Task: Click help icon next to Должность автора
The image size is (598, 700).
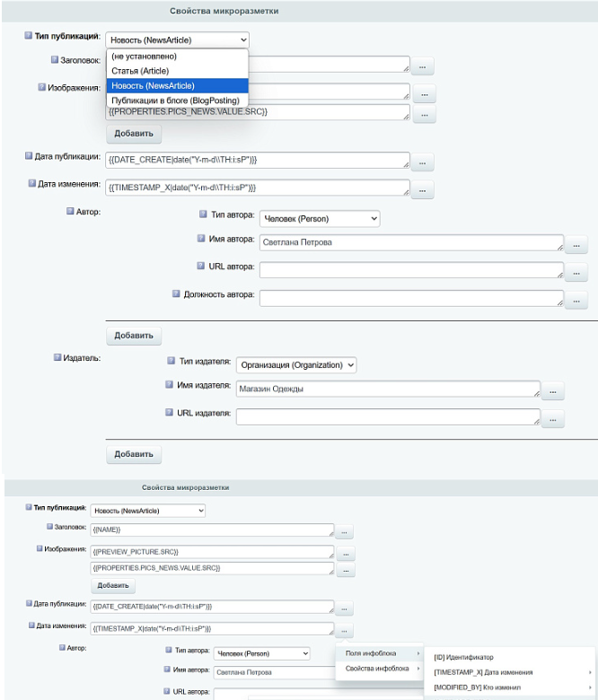Action: (176, 293)
